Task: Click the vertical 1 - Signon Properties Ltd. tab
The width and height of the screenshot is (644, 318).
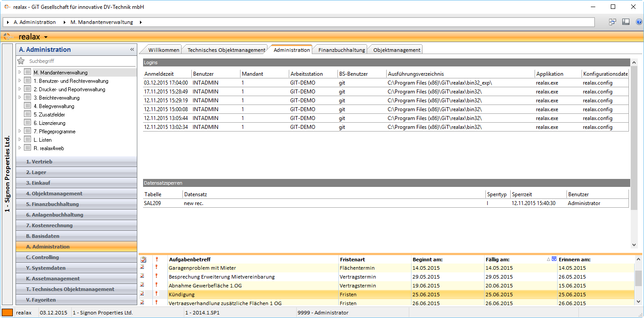Action: pos(7,174)
